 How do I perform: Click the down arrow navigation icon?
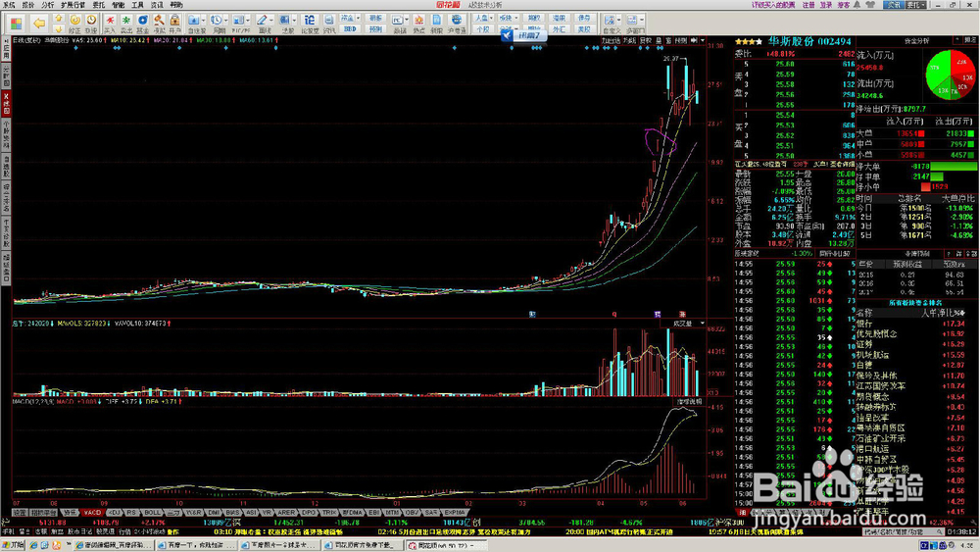click(58, 29)
